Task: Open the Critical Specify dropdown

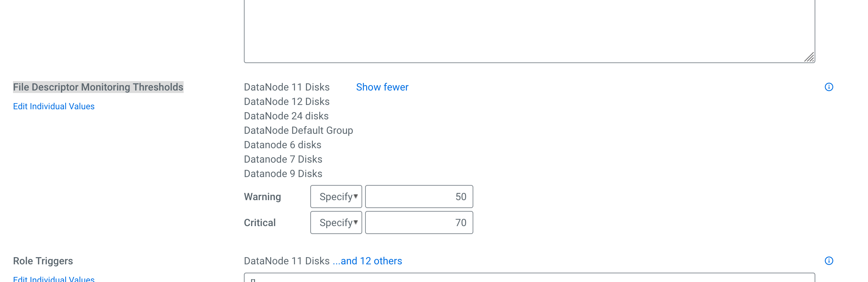Action: point(336,222)
